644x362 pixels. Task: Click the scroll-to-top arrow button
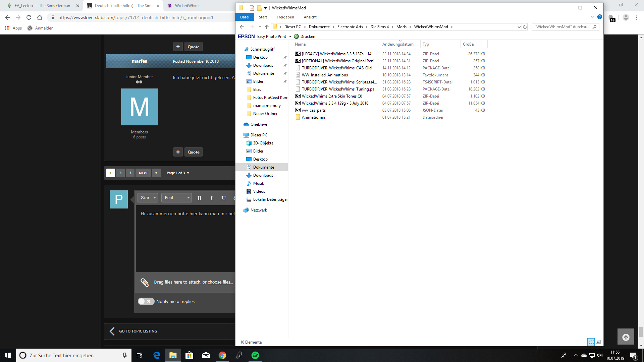[626, 337]
